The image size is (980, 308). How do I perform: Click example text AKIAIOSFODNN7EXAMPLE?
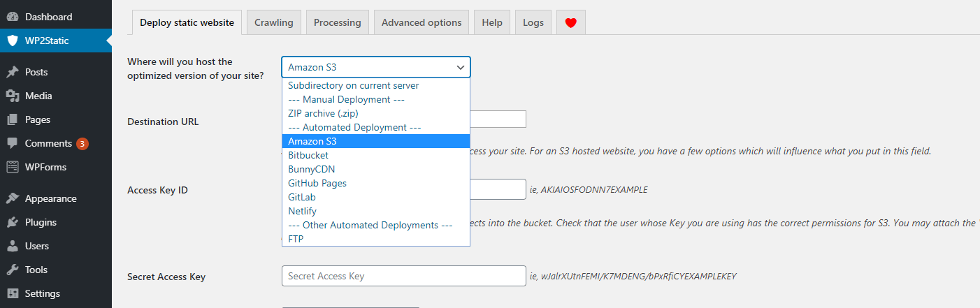pyautogui.click(x=594, y=189)
